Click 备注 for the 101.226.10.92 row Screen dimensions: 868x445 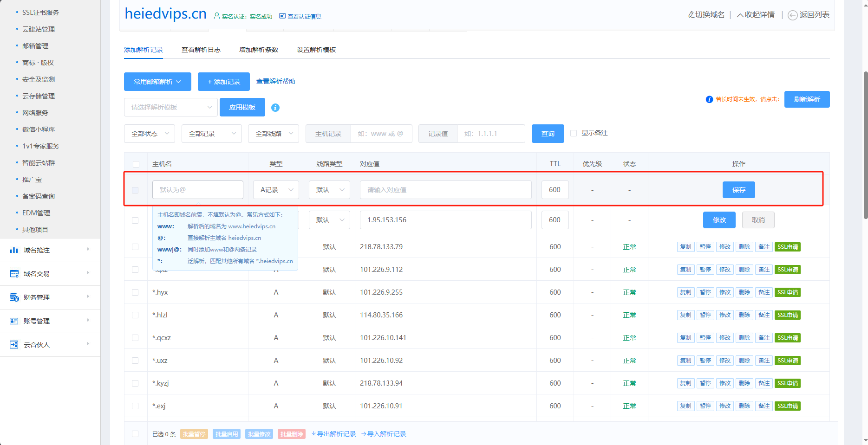click(x=764, y=361)
